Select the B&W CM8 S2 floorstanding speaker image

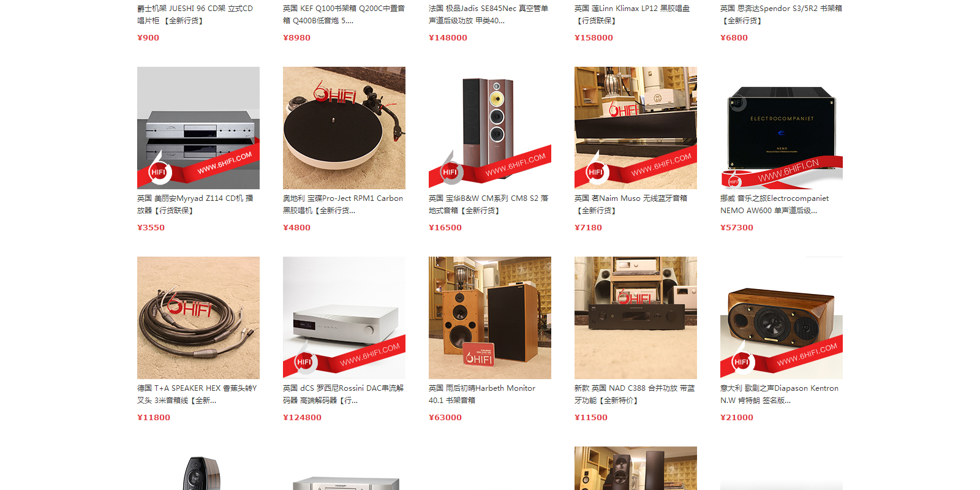click(x=490, y=128)
